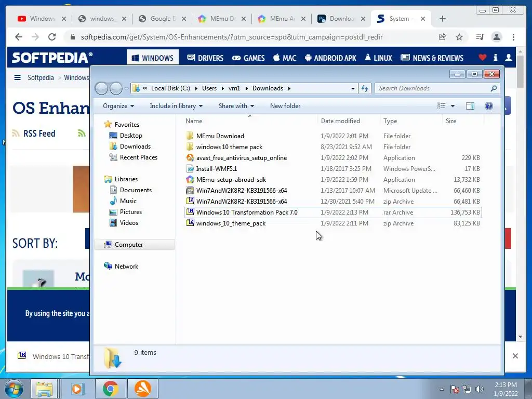Screen dimensions: 532x399
Task: Click the New folder button
Action: tap(285, 106)
